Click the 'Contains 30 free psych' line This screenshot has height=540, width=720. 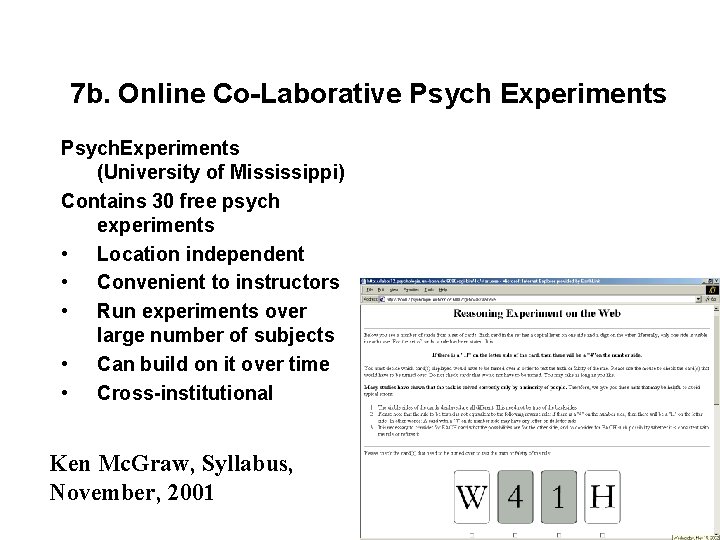[x=170, y=202]
